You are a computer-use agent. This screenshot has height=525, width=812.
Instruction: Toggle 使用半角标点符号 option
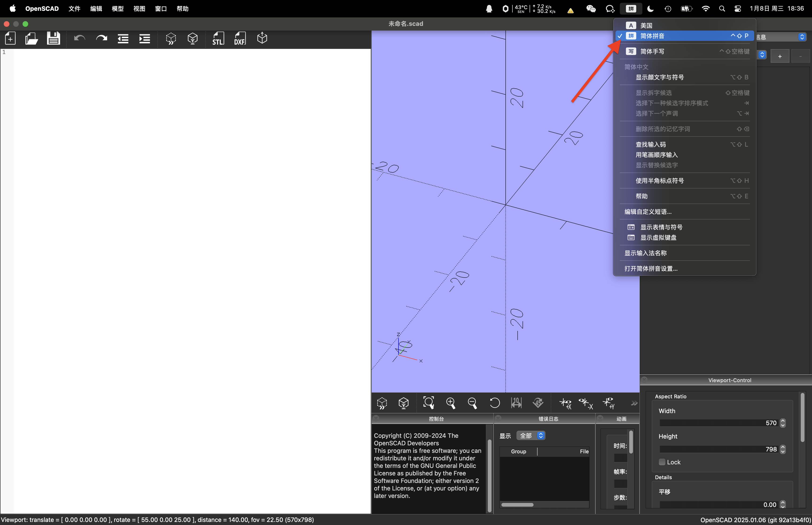click(x=685, y=181)
